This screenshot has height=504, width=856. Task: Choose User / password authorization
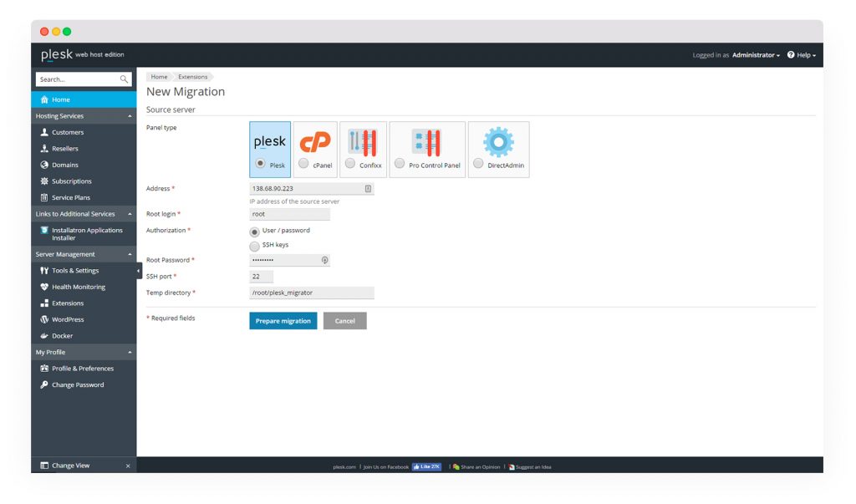pyautogui.click(x=254, y=232)
